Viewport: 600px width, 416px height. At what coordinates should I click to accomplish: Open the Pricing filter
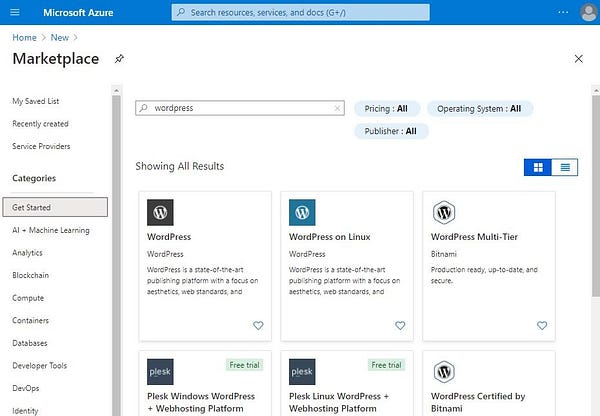click(x=386, y=109)
